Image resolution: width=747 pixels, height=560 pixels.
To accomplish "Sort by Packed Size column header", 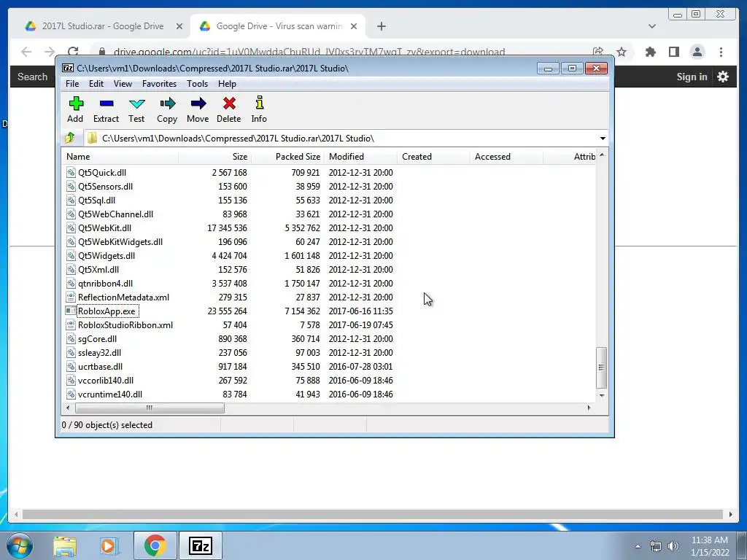I will pos(287,157).
